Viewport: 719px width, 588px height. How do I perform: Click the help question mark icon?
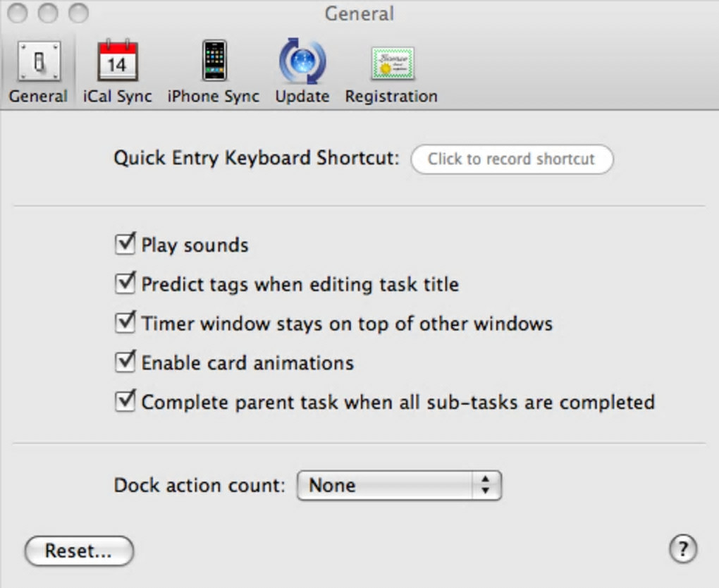[x=682, y=549]
